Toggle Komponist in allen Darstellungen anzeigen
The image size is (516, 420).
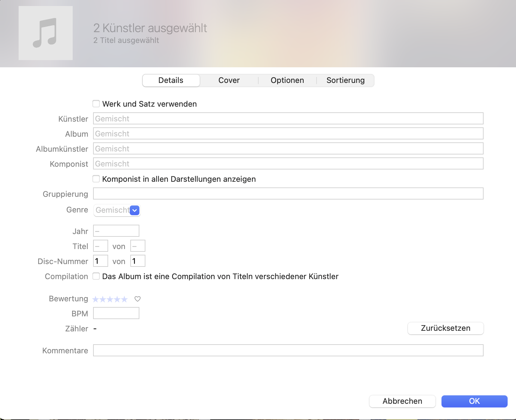point(96,179)
